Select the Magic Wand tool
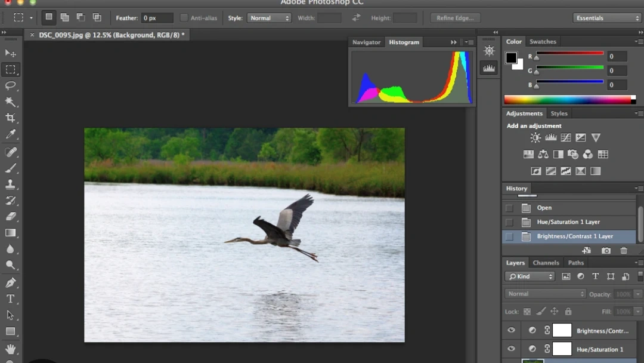Image resolution: width=644 pixels, height=363 pixels. [x=10, y=101]
